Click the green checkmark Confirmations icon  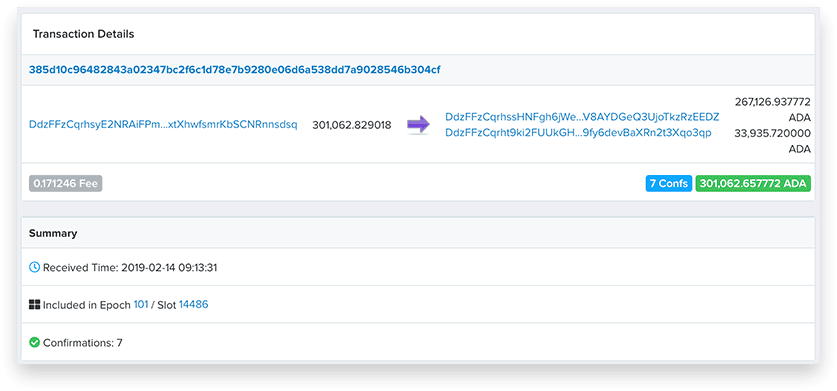[x=35, y=342]
